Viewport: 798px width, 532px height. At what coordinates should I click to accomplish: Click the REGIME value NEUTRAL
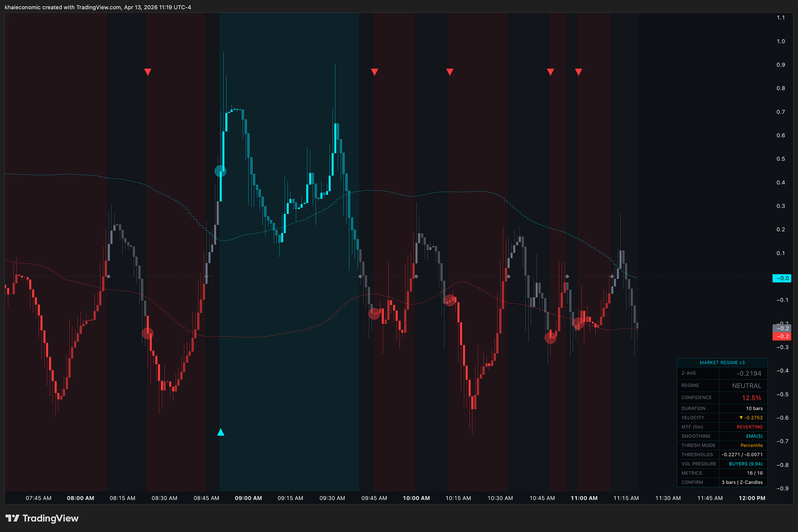coord(747,386)
